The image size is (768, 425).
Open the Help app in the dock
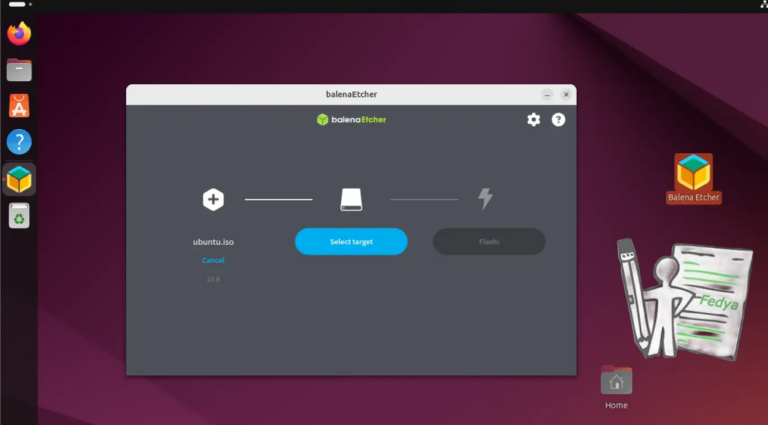click(19, 142)
